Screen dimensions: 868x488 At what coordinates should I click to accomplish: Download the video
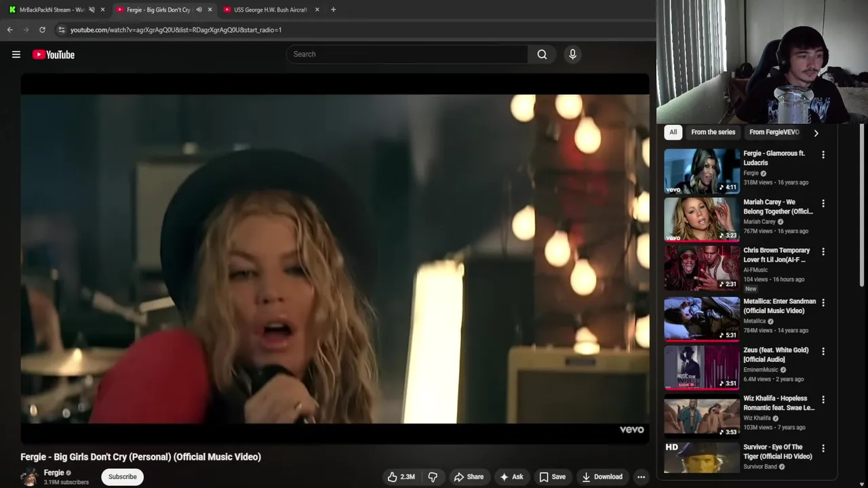602,476
